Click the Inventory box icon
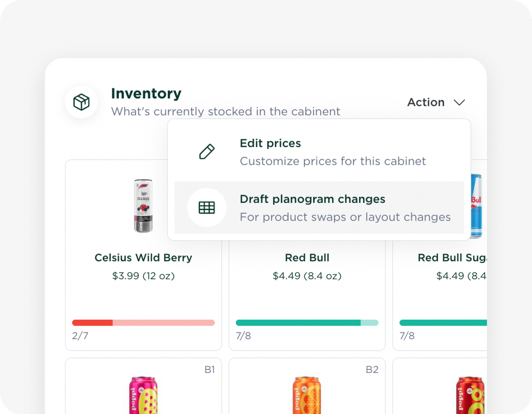Viewport: 532px width, 414px height. point(82,102)
